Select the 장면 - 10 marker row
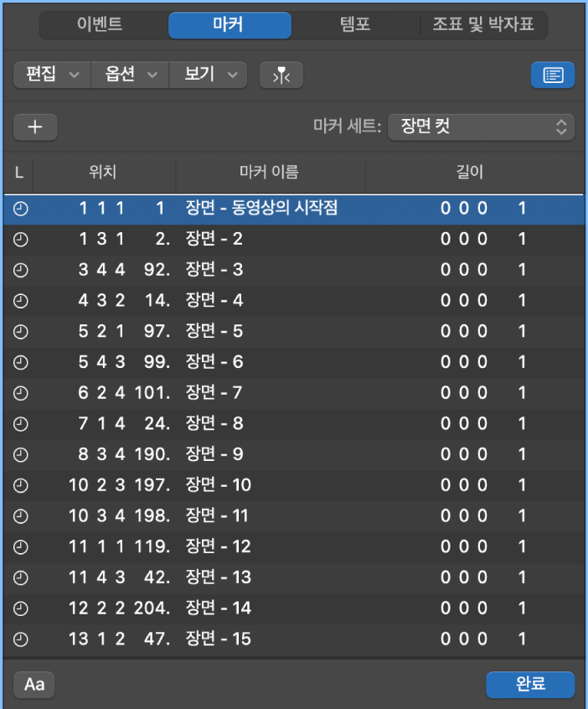The width and height of the screenshot is (588, 709). click(x=293, y=484)
